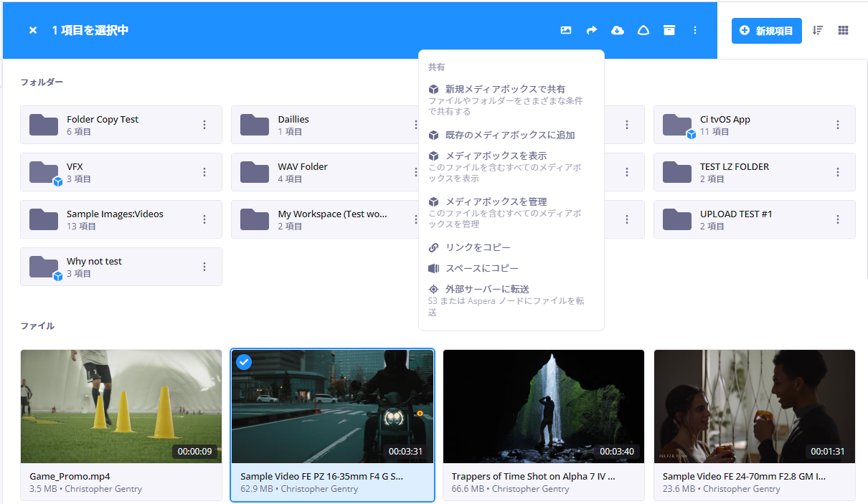Open options menu for Sample Images:Videos folder

tap(204, 219)
